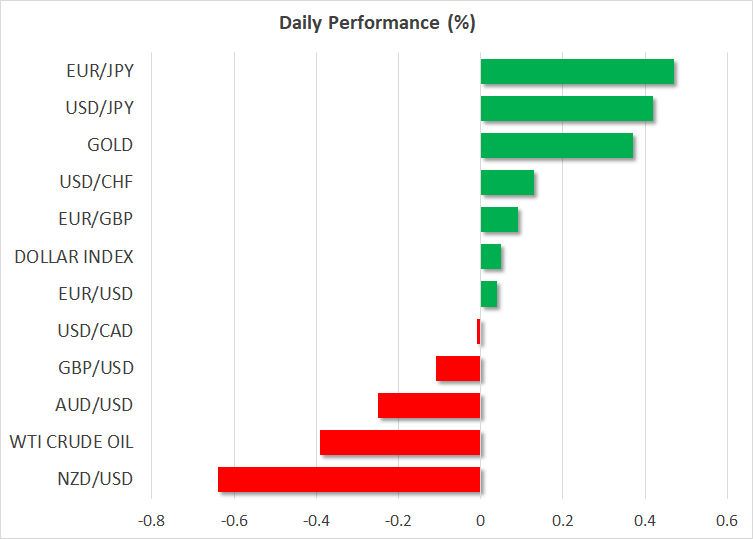
Task: Select the -0.8 axis tick label
Action: click(152, 521)
